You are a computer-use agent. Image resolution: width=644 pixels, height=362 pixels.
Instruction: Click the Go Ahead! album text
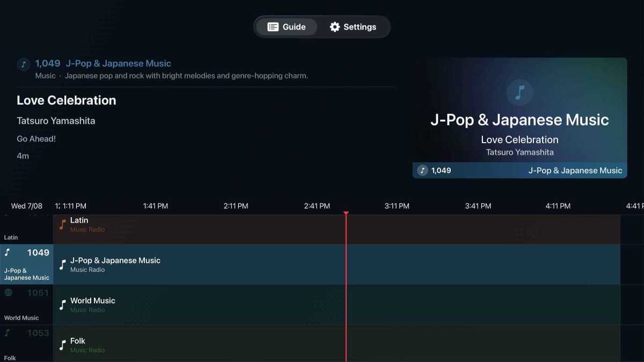point(36,139)
